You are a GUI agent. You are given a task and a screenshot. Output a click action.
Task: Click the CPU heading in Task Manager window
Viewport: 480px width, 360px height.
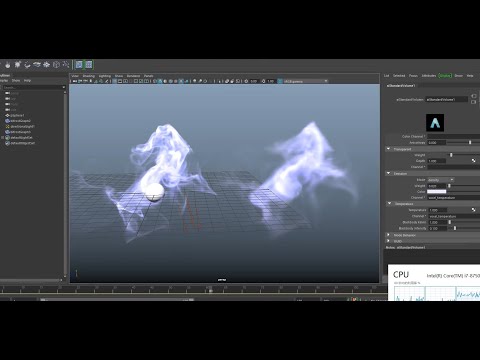(401, 275)
